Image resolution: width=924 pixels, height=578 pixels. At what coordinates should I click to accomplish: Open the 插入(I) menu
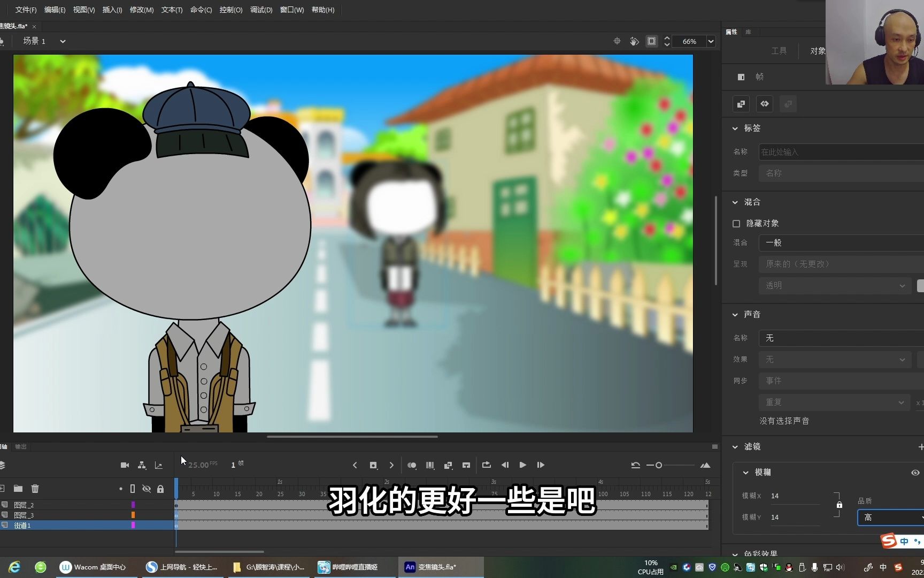(x=112, y=10)
